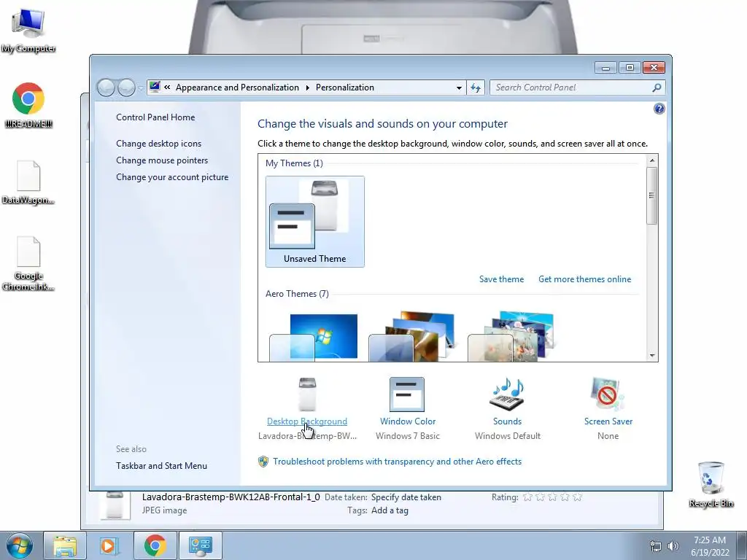Image resolution: width=747 pixels, height=560 pixels.
Task: Click the taskbar clock showing 7:25 AM
Action: (x=710, y=546)
